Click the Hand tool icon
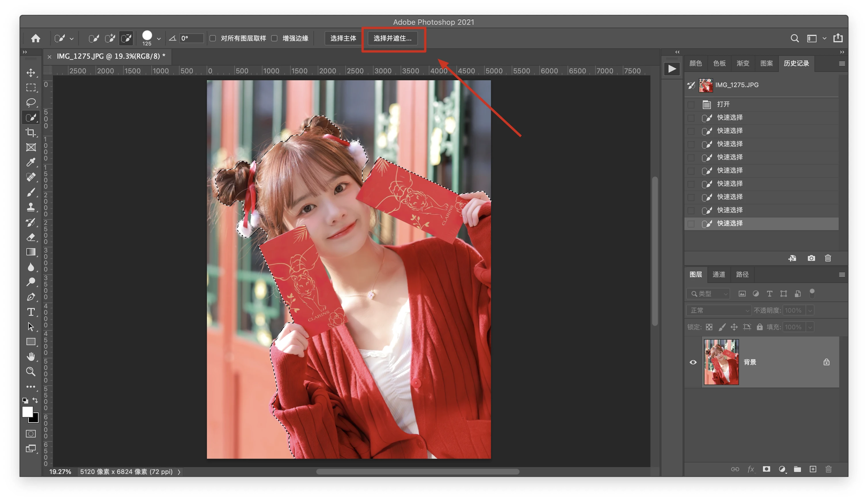 (31, 357)
